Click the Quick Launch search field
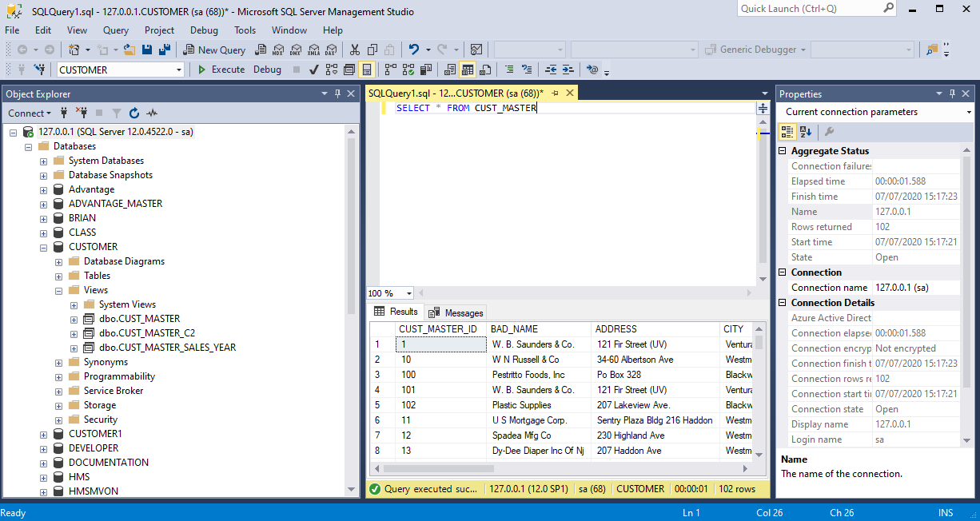The width and height of the screenshot is (980, 521). (816, 9)
